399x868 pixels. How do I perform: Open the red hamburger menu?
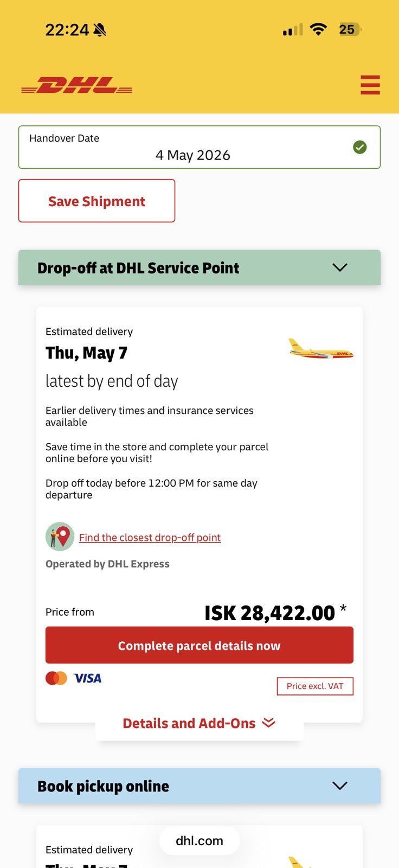point(370,85)
